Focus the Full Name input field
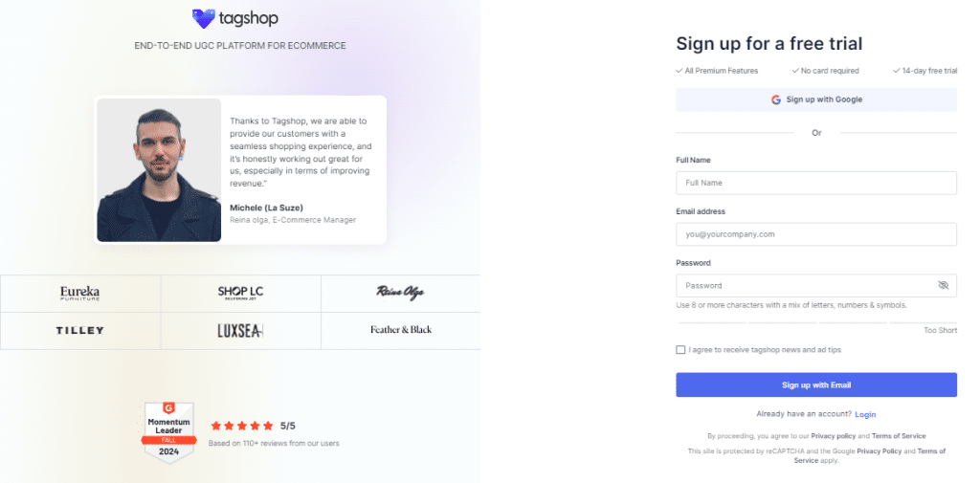This screenshot has width=980, height=483. point(816,183)
